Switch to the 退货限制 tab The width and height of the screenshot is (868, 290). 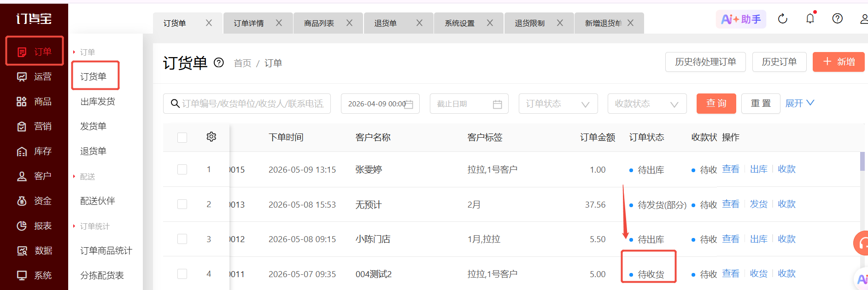(x=529, y=23)
